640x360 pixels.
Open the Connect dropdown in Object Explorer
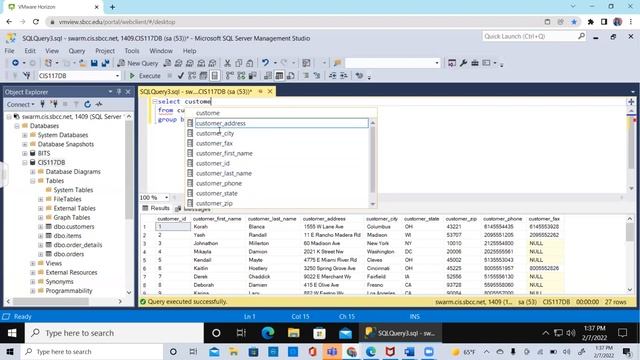20,104
